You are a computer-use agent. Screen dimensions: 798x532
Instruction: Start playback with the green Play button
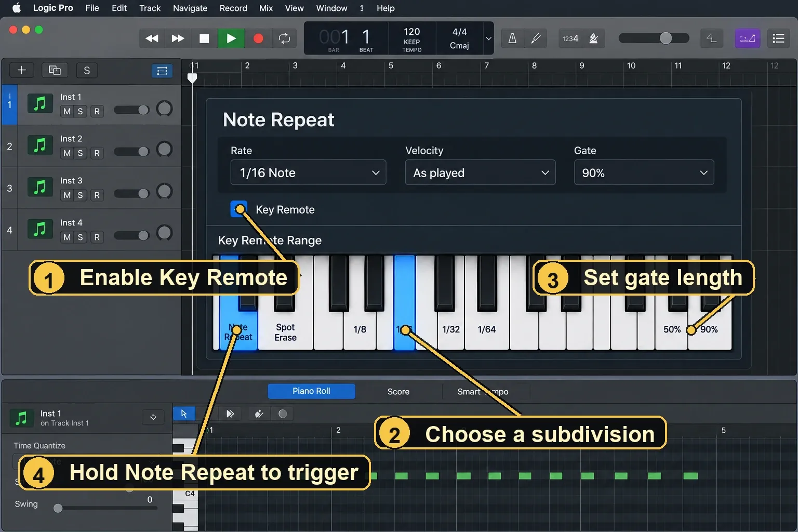231,38
